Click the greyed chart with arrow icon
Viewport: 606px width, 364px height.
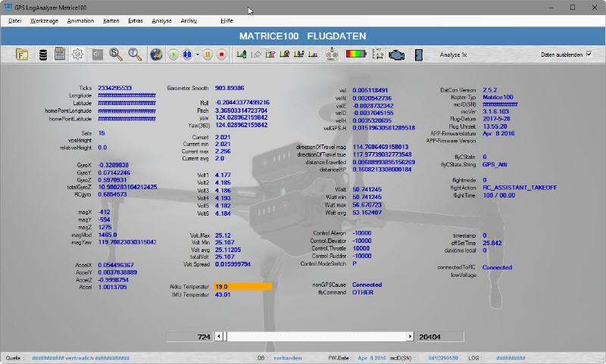(256, 54)
